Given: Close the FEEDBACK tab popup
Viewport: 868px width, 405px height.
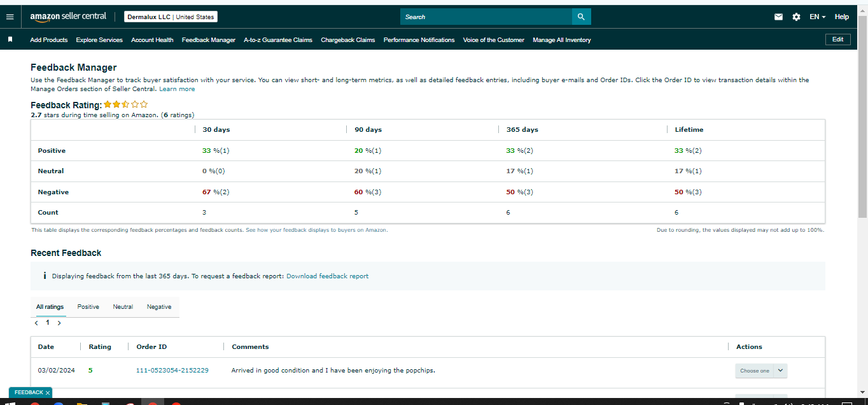Looking at the screenshot, I should coord(48,393).
